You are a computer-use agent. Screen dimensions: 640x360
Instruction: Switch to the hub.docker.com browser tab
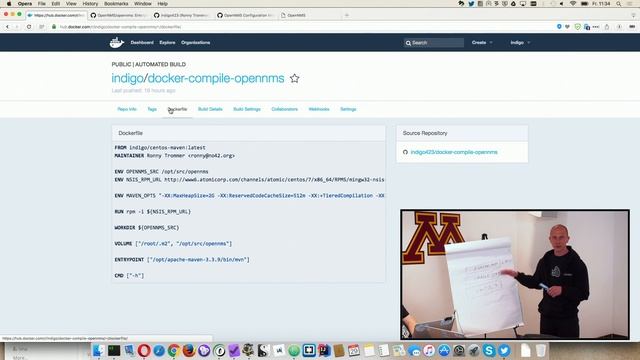(x=56, y=15)
